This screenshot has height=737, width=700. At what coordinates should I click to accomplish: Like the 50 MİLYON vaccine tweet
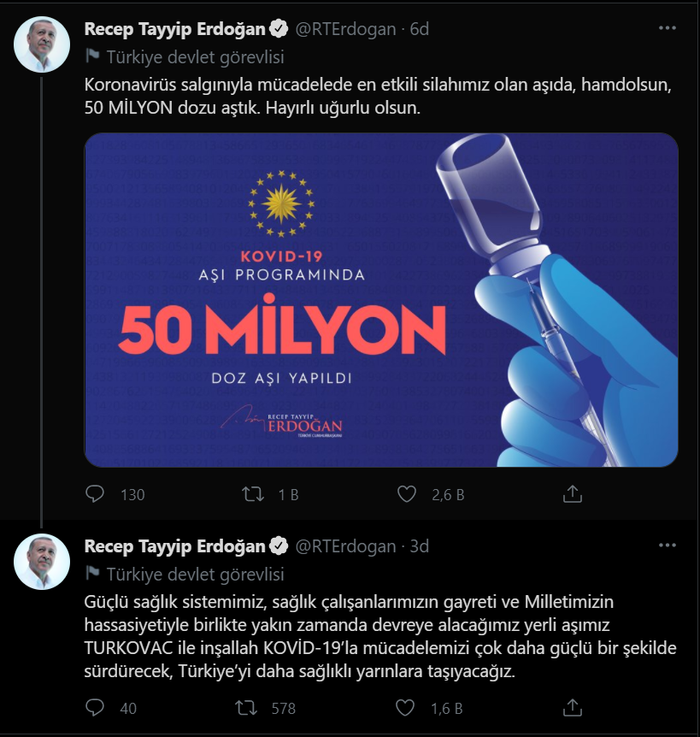click(x=408, y=494)
